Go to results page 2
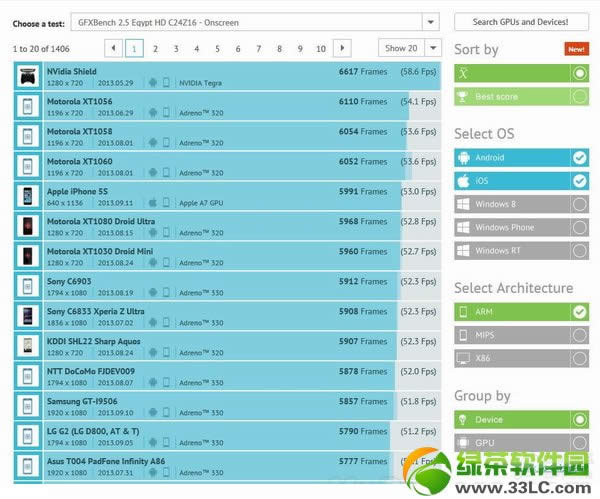The width and height of the screenshot is (600, 499). click(155, 48)
